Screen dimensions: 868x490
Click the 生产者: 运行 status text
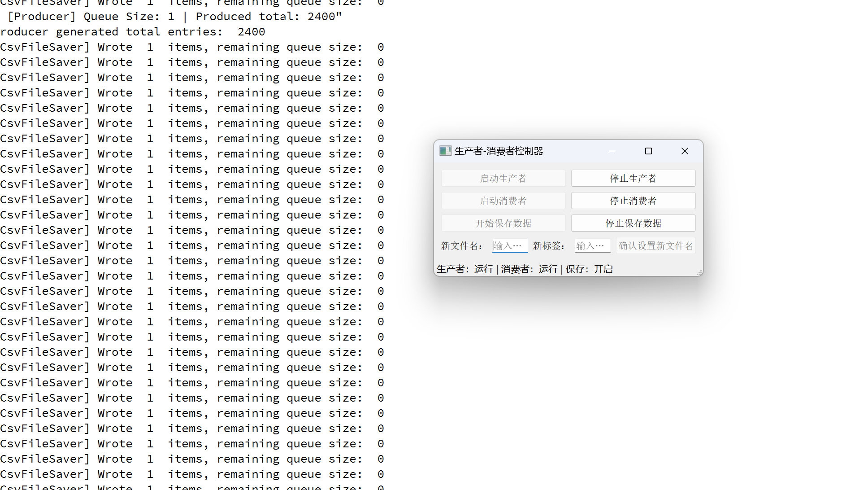464,269
